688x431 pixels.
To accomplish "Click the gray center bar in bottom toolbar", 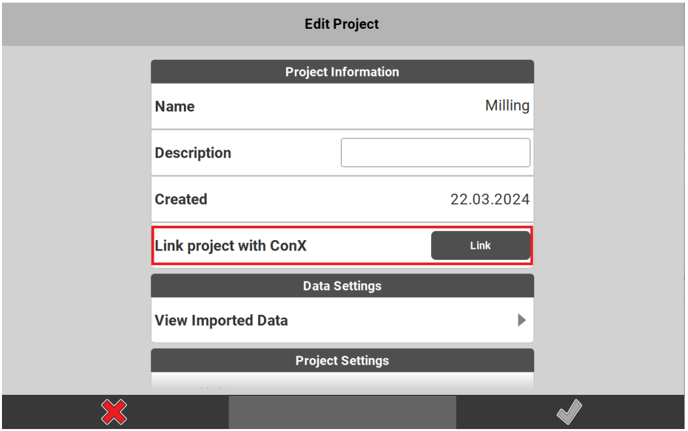I will tap(342, 412).
